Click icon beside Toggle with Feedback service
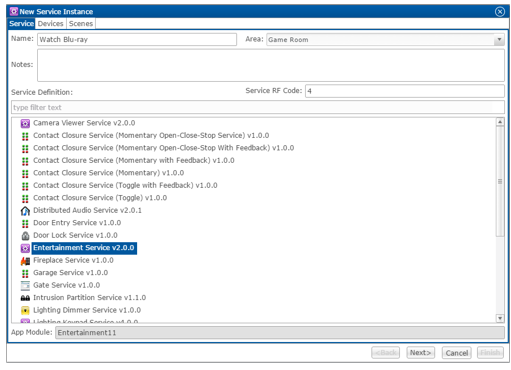The width and height of the screenshot is (511, 370). point(25,186)
